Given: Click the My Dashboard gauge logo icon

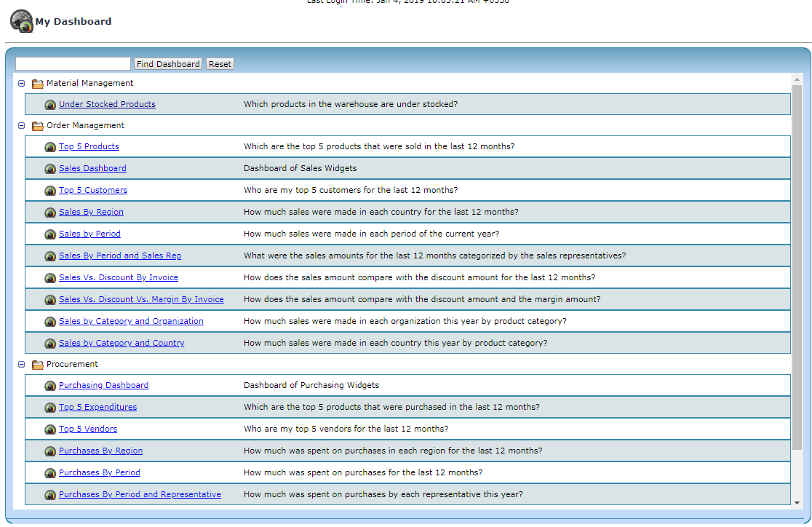Looking at the screenshot, I should (x=22, y=21).
